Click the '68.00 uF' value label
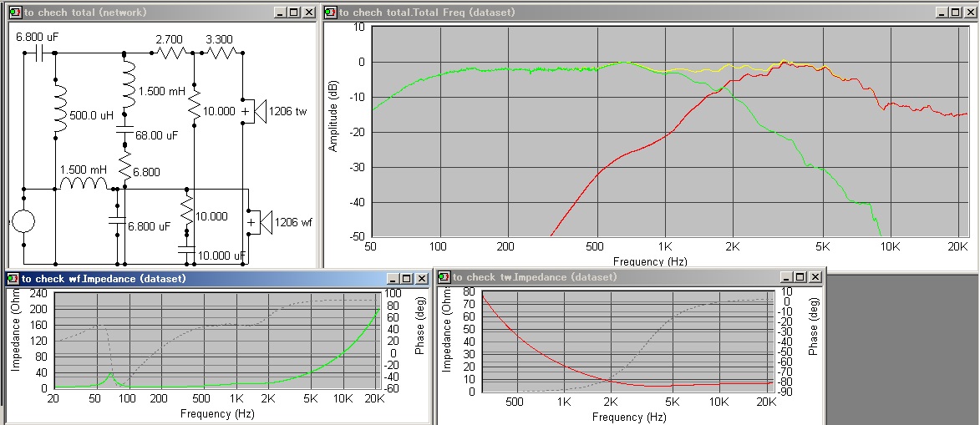980x425 pixels. click(158, 134)
